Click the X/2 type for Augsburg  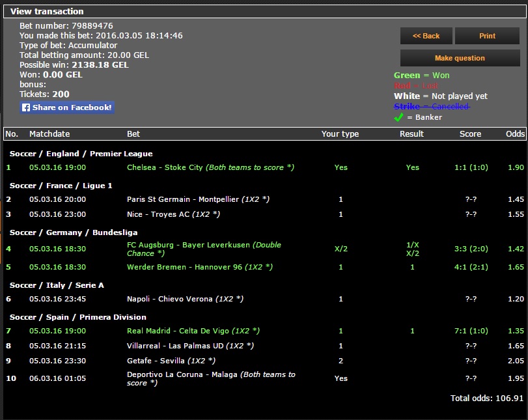coord(340,249)
